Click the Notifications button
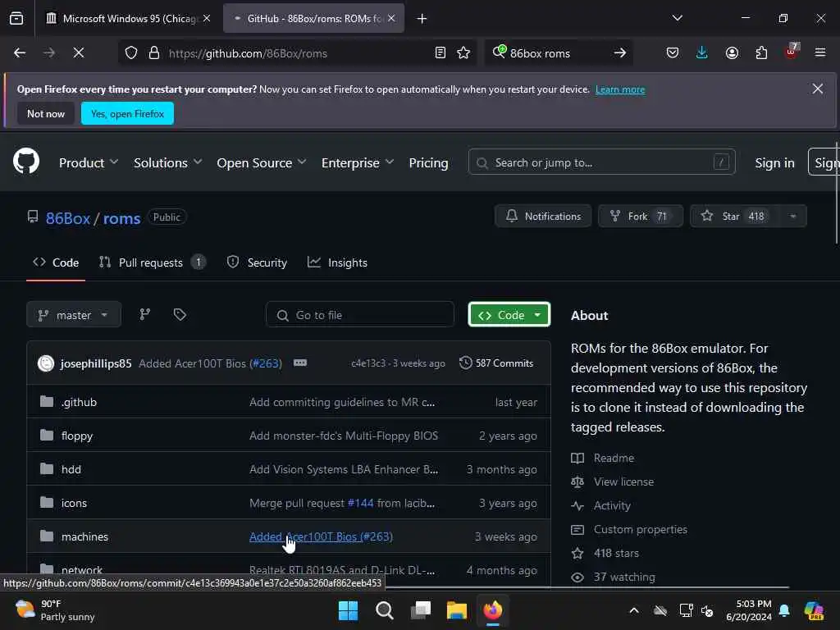The height and width of the screenshot is (630, 840). [543, 217]
